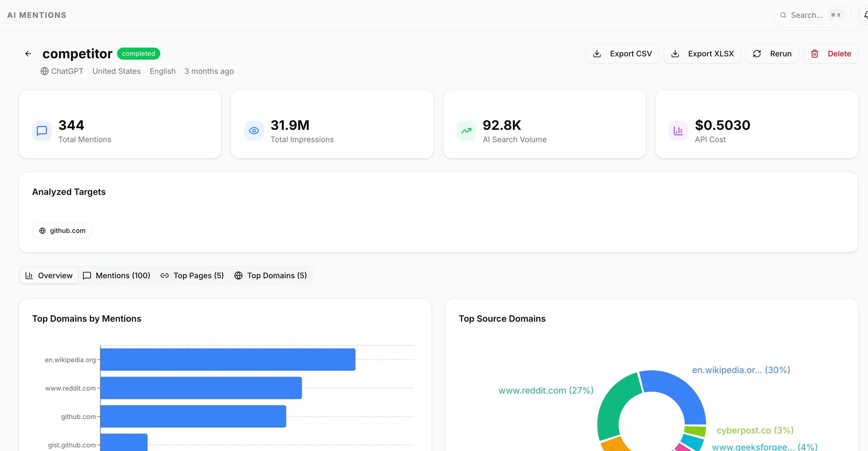Click the competitor report title
The width and height of the screenshot is (868, 451).
[77, 54]
